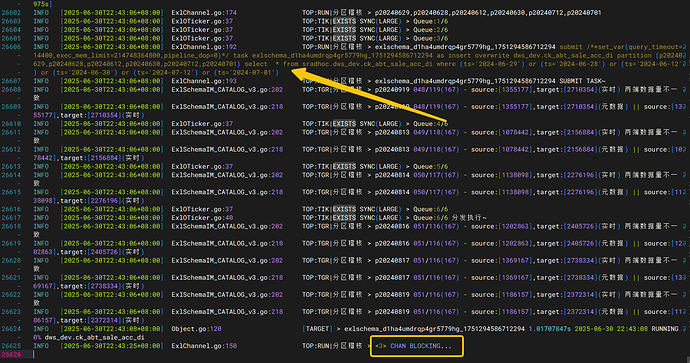Select the ExlOTicker.go:40 source reference
The image size is (690, 363).
pyautogui.click(x=202, y=218)
